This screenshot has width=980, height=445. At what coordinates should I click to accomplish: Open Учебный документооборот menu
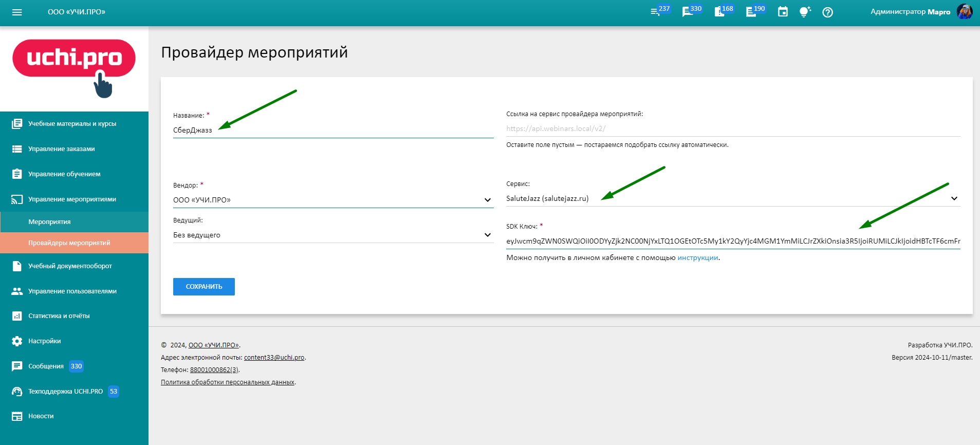click(74, 266)
